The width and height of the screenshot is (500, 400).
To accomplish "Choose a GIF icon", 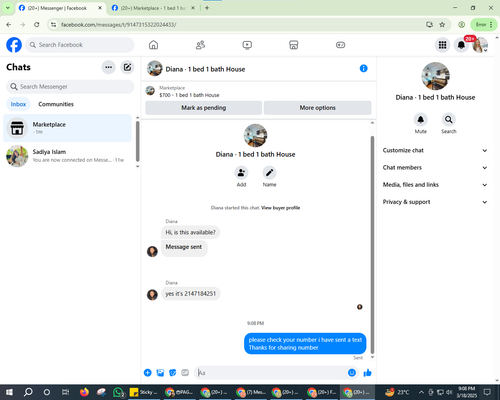I will tap(185, 373).
